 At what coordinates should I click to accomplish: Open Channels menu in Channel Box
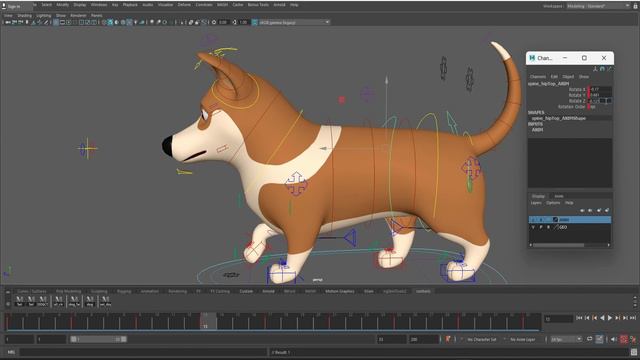538,77
